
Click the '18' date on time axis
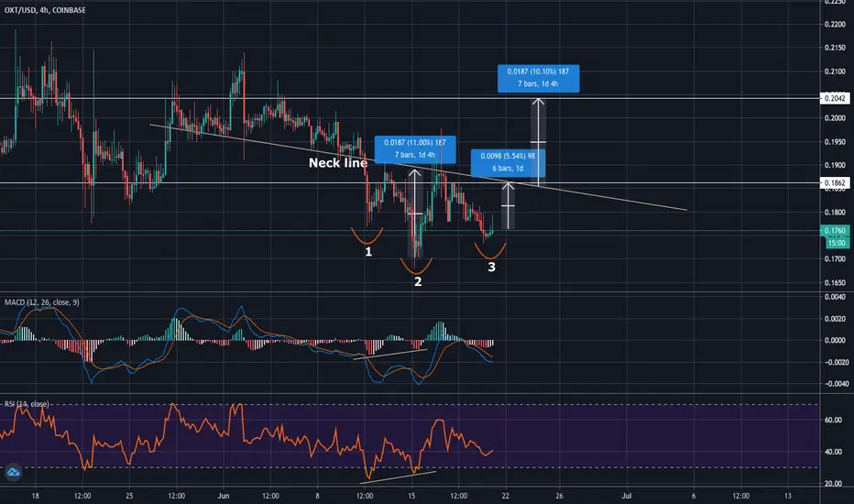pyautogui.click(x=36, y=496)
